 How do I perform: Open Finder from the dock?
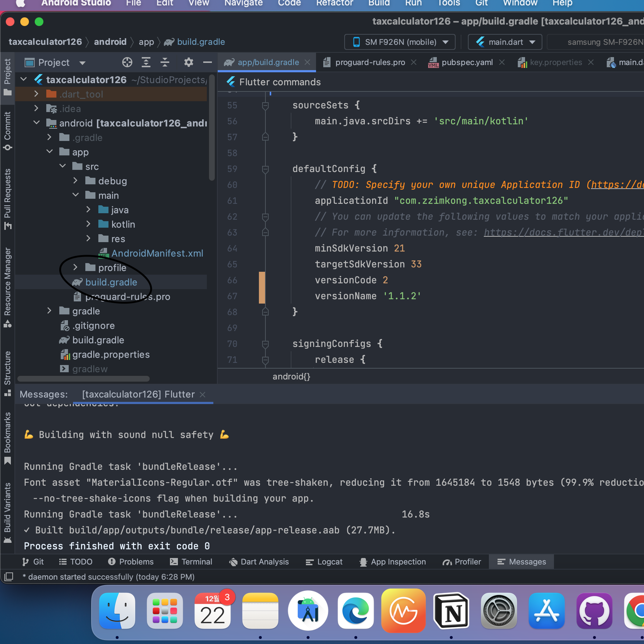coord(117,611)
